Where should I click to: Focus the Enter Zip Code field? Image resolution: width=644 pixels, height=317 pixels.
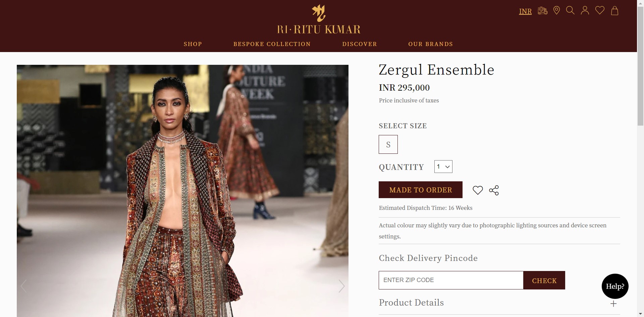(x=451, y=280)
